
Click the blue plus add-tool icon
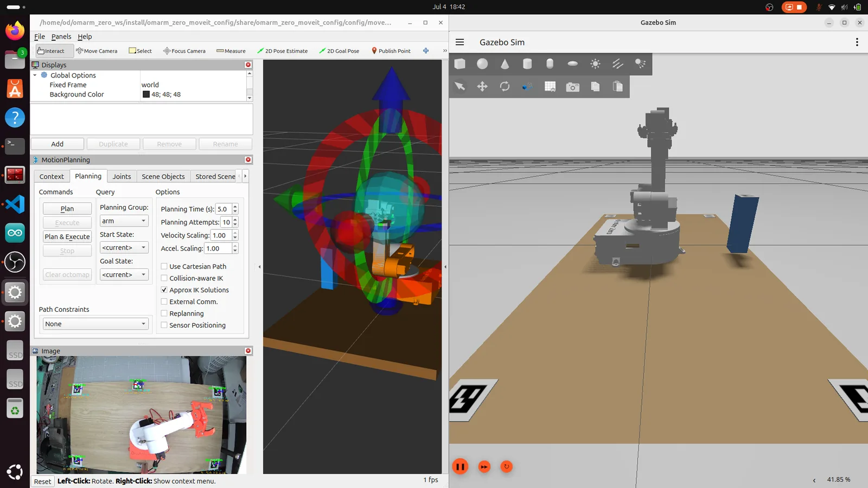[x=426, y=51]
